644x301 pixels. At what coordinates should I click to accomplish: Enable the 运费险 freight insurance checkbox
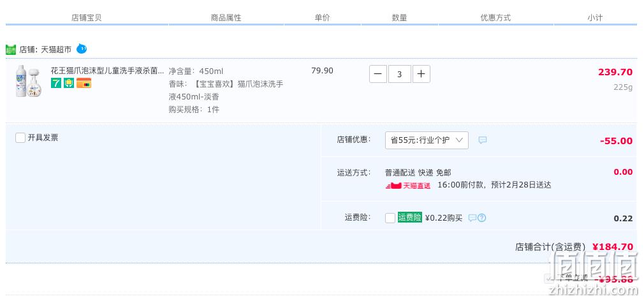pos(390,218)
